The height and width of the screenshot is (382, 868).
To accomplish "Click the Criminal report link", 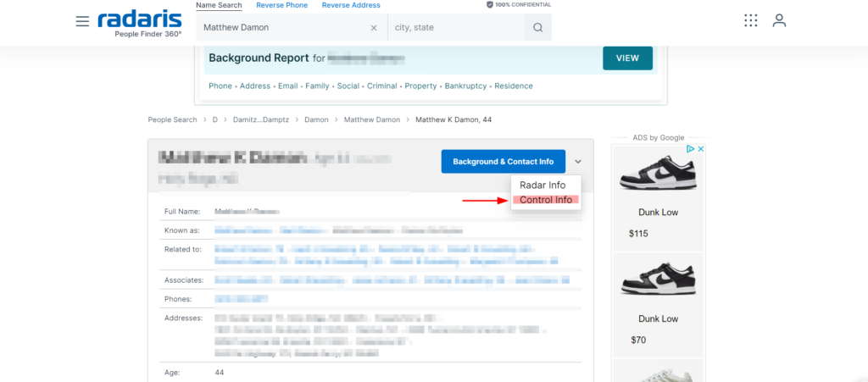I will [x=382, y=86].
